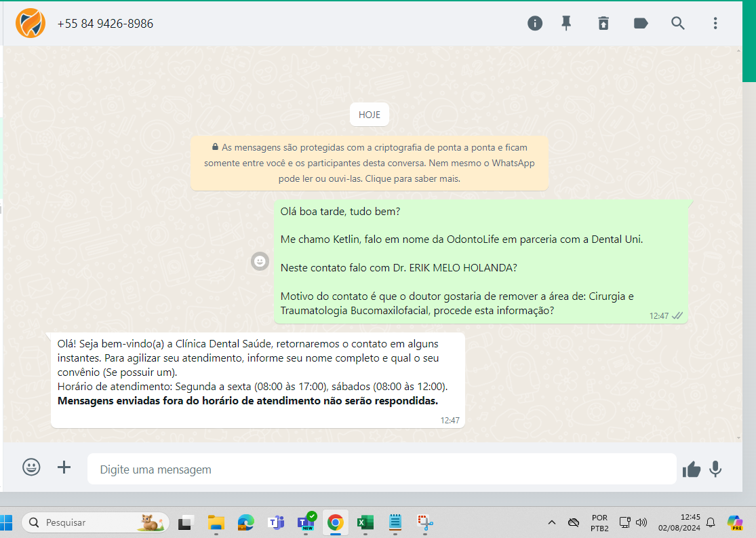Pin this conversation with the pushpin icon
The height and width of the screenshot is (538, 756).
567,23
